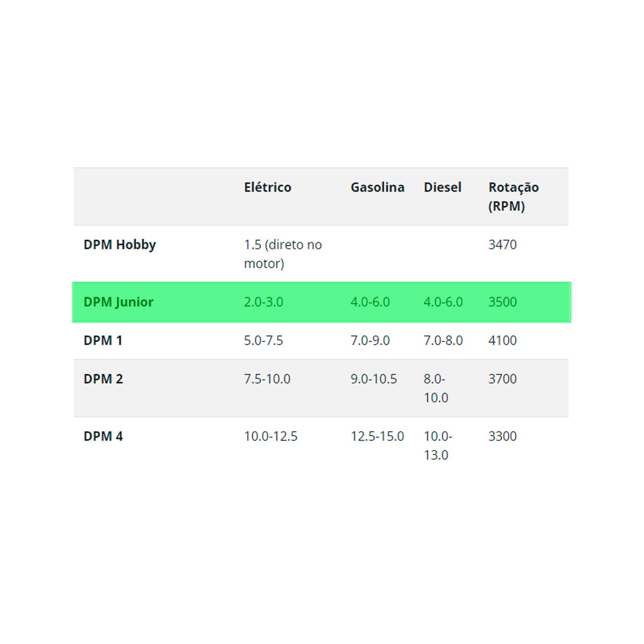Click the 9.0-10.5 gasoline value
644x644 pixels.
click(374, 379)
